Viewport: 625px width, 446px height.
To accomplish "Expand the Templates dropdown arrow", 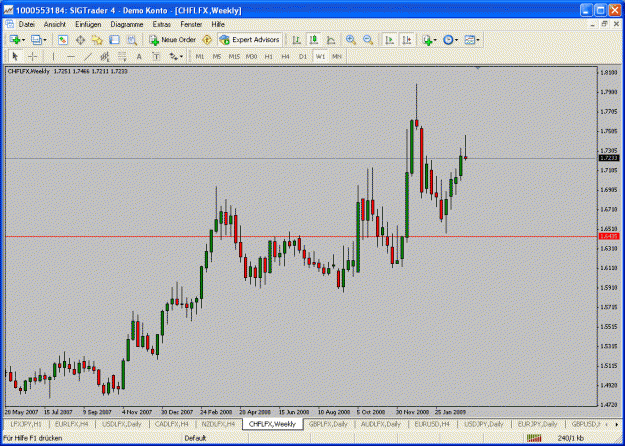I will coord(478,40).
